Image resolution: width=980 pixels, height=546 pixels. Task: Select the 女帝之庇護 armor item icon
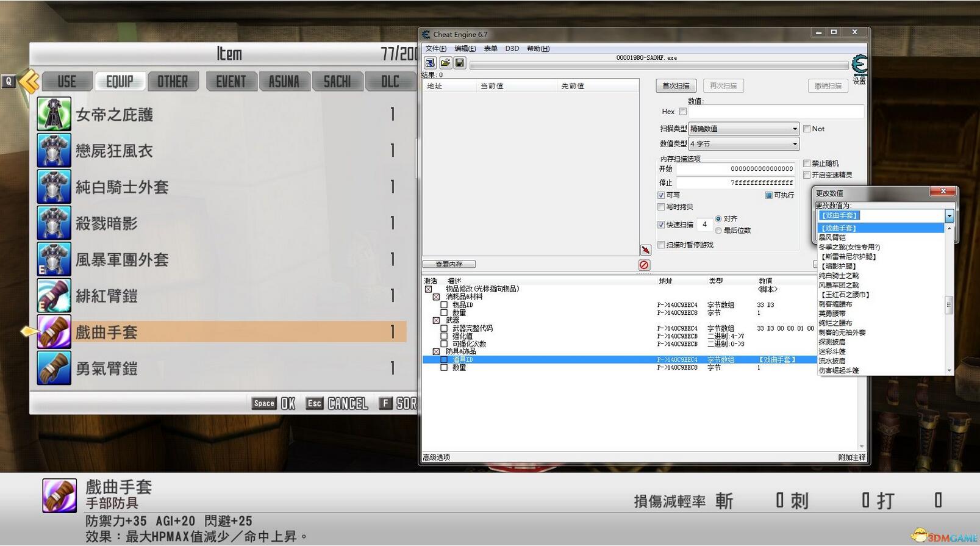coord(54,114)
